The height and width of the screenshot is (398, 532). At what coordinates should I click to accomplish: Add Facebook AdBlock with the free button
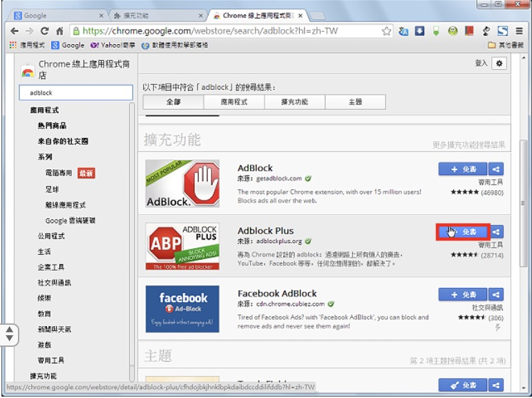point(463,294)
